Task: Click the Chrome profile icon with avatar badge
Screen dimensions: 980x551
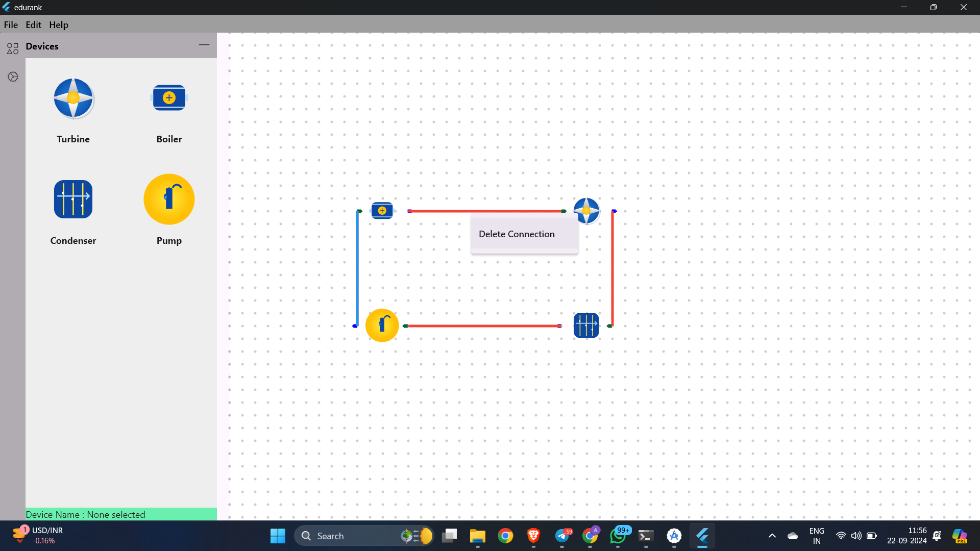Action: pos(590,536)
